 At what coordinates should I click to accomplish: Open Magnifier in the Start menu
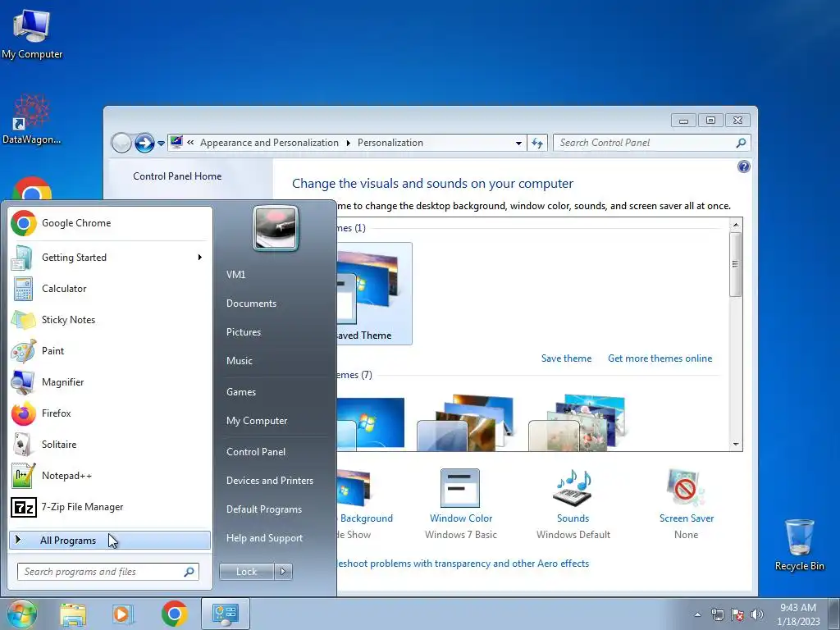click(110, 382)
